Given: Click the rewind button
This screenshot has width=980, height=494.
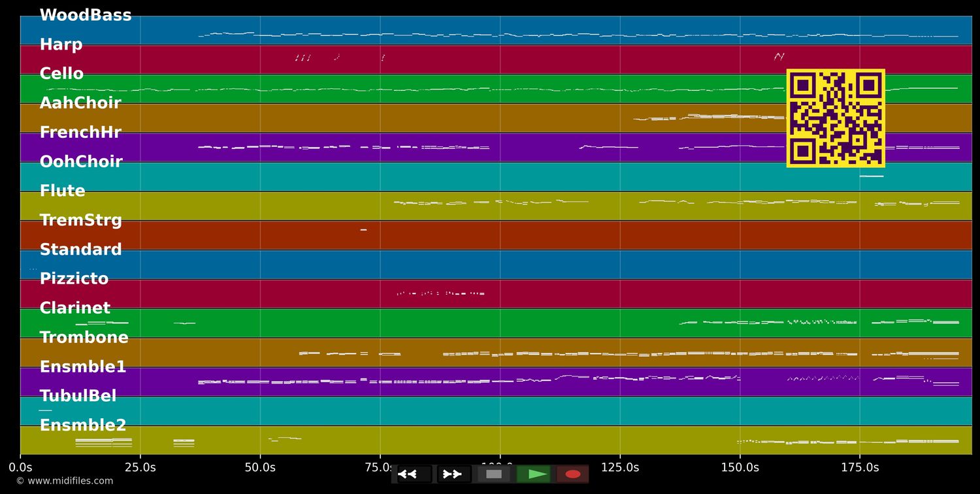Looking at the screenshot, I should (x=414, y=474).
